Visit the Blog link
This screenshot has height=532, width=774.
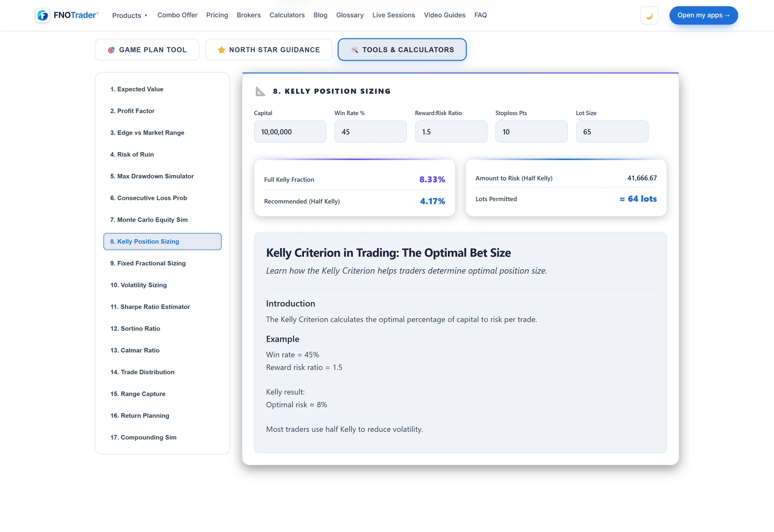320,15
